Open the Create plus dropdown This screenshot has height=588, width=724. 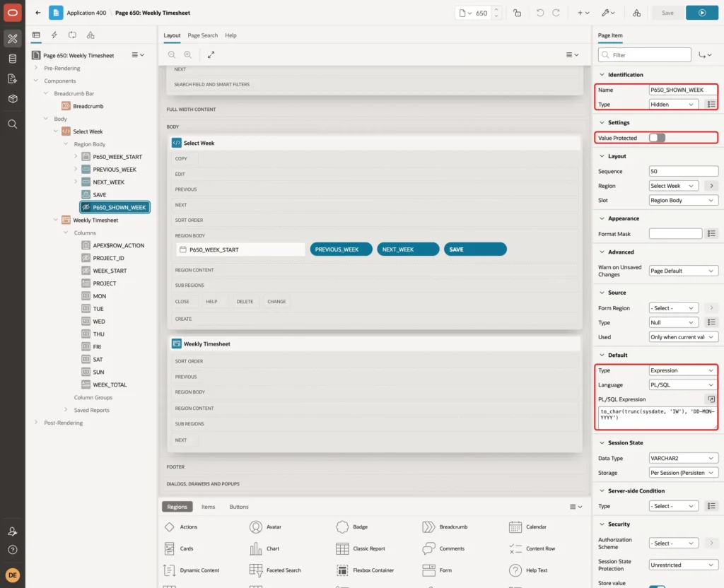click(x=583, y=13)
